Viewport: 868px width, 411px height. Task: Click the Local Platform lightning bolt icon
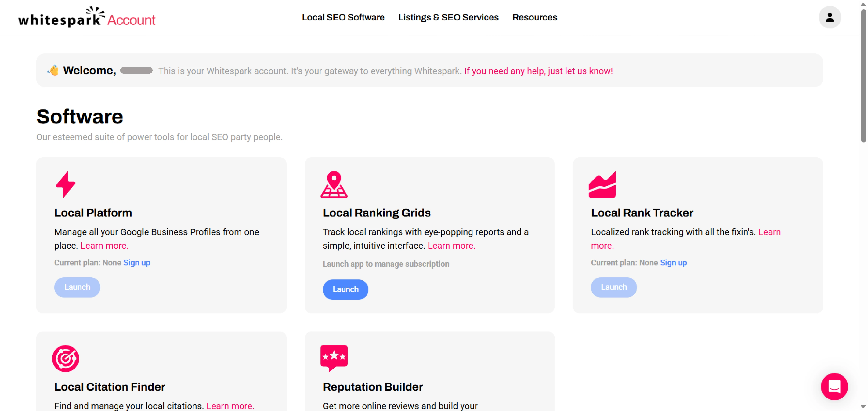coord(65,184)
